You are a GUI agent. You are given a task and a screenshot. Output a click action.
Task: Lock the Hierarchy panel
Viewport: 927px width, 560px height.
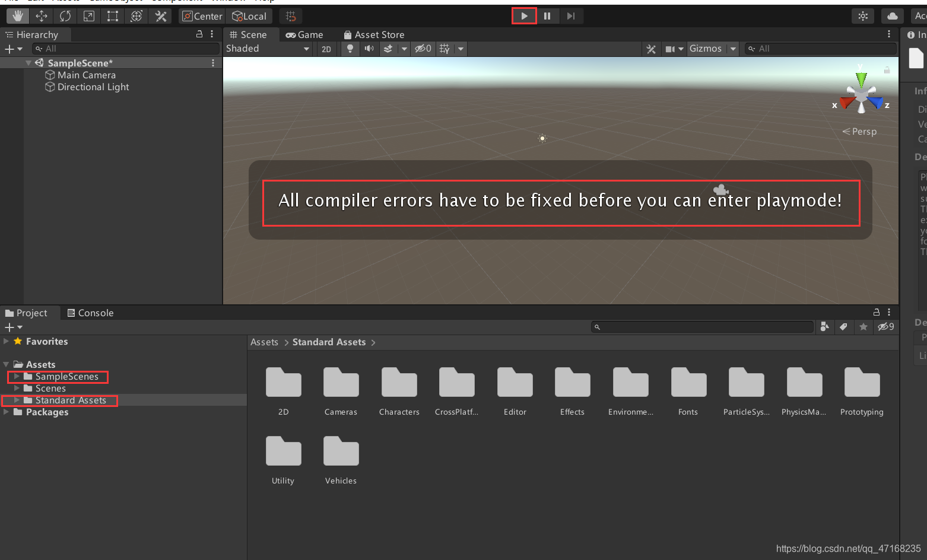point(199,34)
